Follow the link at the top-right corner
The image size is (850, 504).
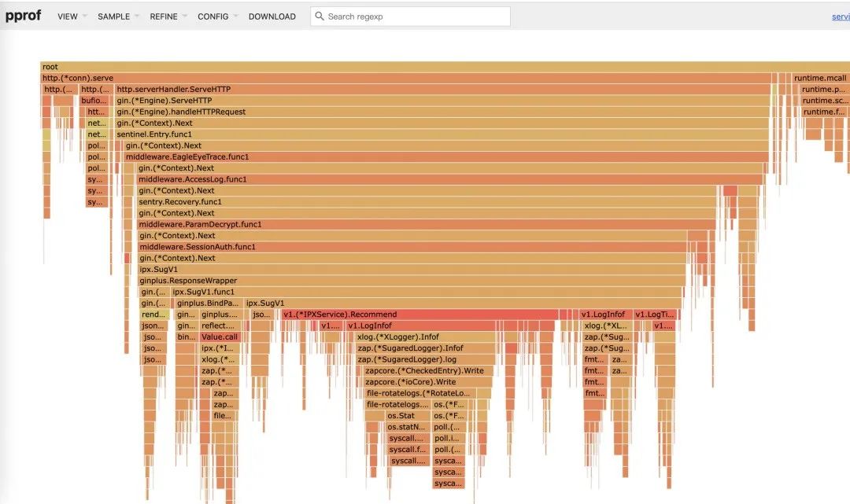841,17
